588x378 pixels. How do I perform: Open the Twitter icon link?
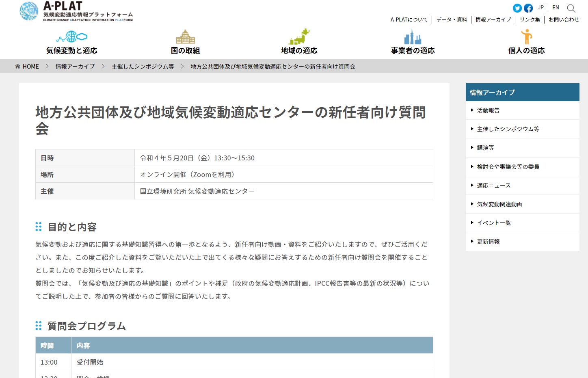tap(517, 8)
